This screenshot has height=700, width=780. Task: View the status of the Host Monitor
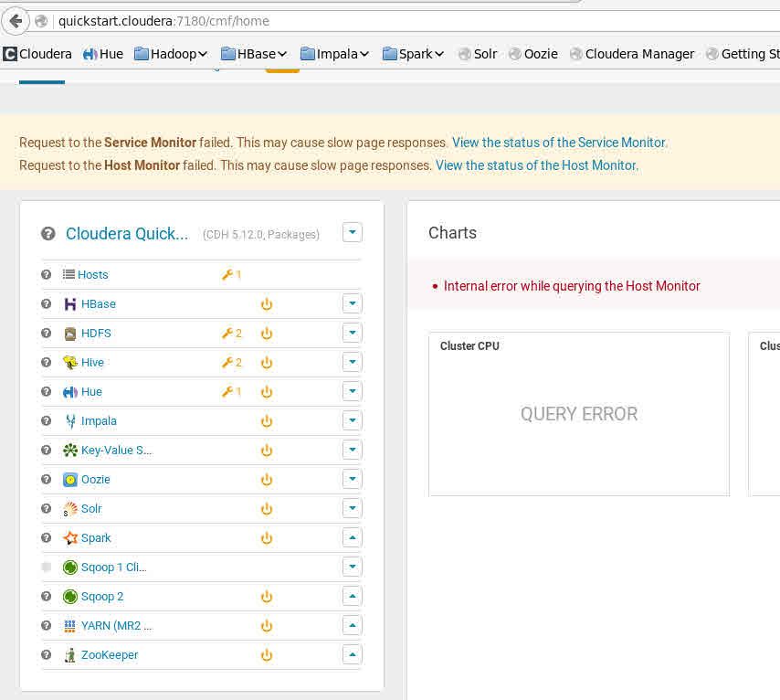(537, 165)
